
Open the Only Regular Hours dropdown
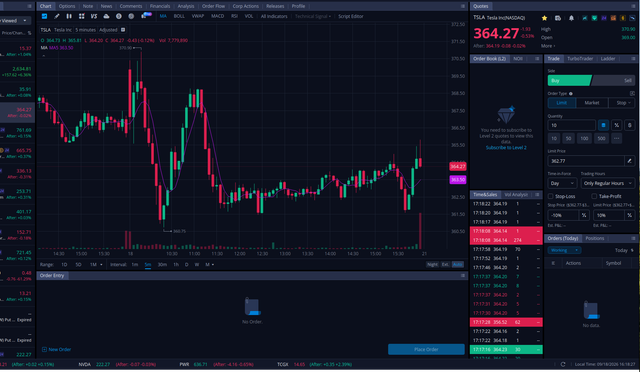tap(608, 183)
